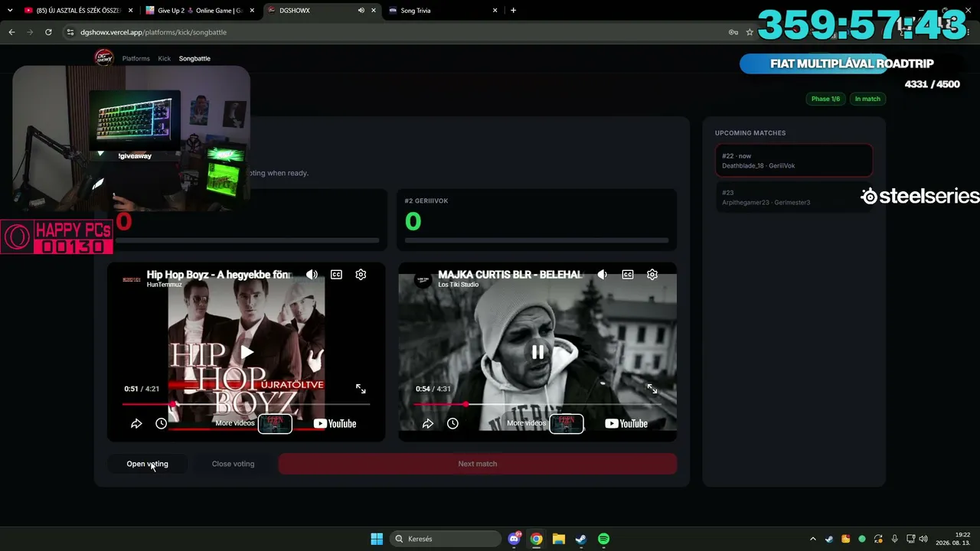Play the Hip Hop Boyz video

click(x=247, y=352)
